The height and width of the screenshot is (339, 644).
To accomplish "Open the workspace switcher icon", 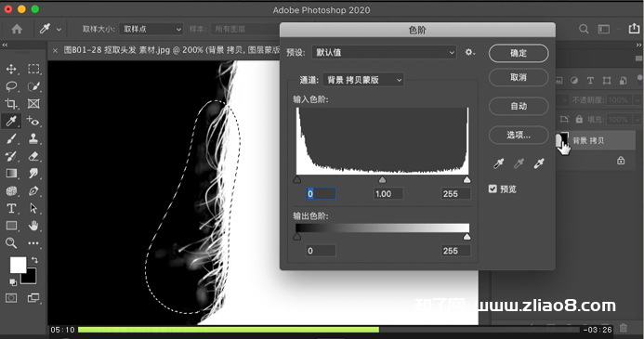I will pos(604,29).
